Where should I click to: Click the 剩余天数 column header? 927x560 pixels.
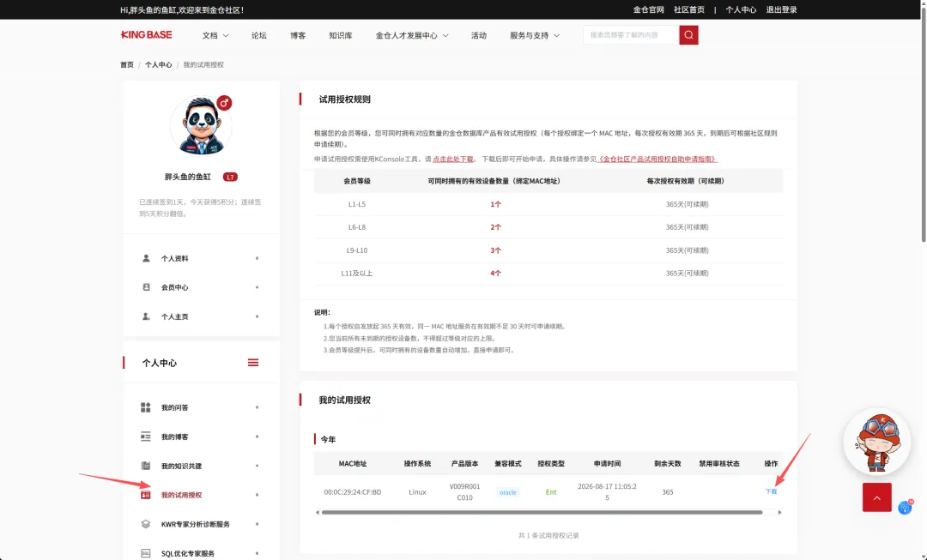(668, 464)
